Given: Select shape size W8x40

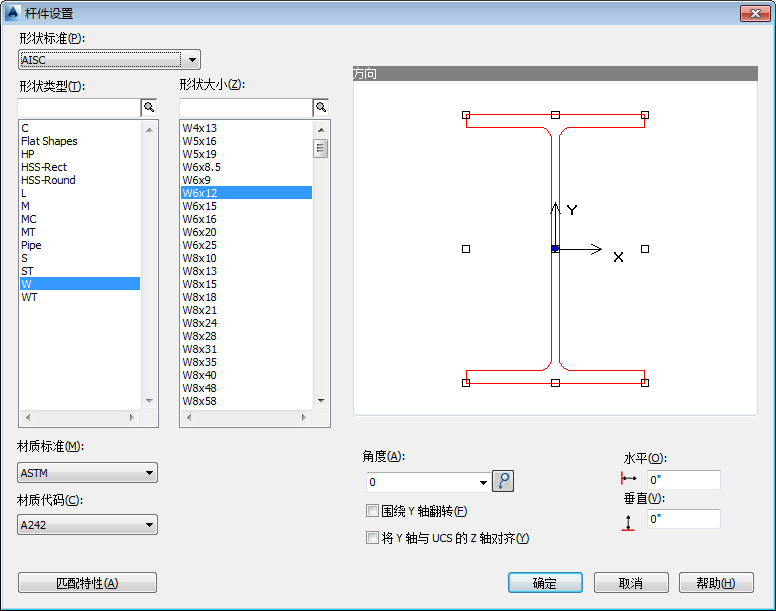Looking at the screenshot, I should (x=246, y=375).
